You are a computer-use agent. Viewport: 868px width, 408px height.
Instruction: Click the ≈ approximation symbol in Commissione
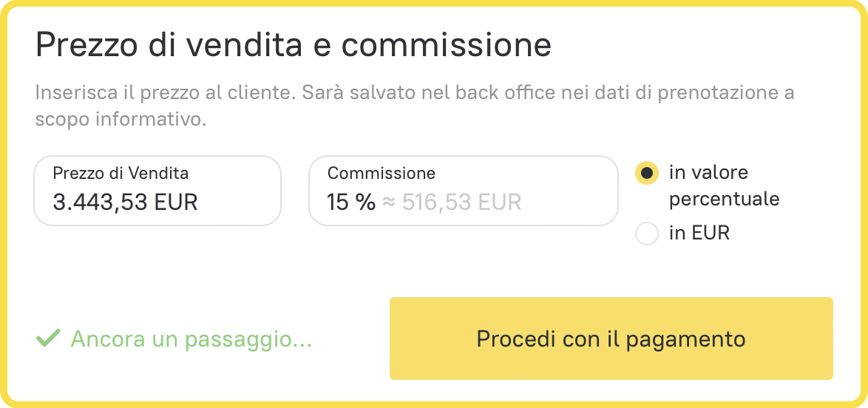pyautogui.click(x=389, y=203)
